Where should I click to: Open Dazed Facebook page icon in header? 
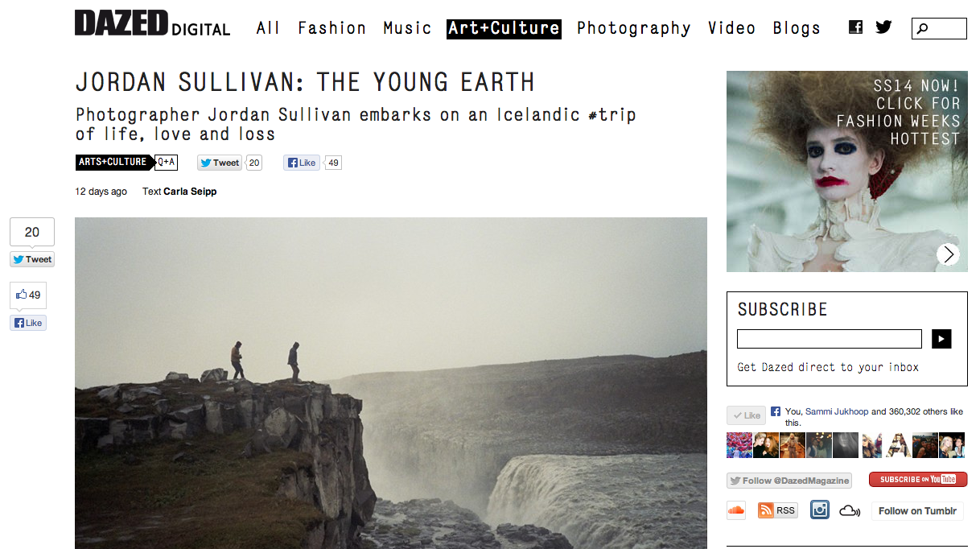tap(856, 27)
